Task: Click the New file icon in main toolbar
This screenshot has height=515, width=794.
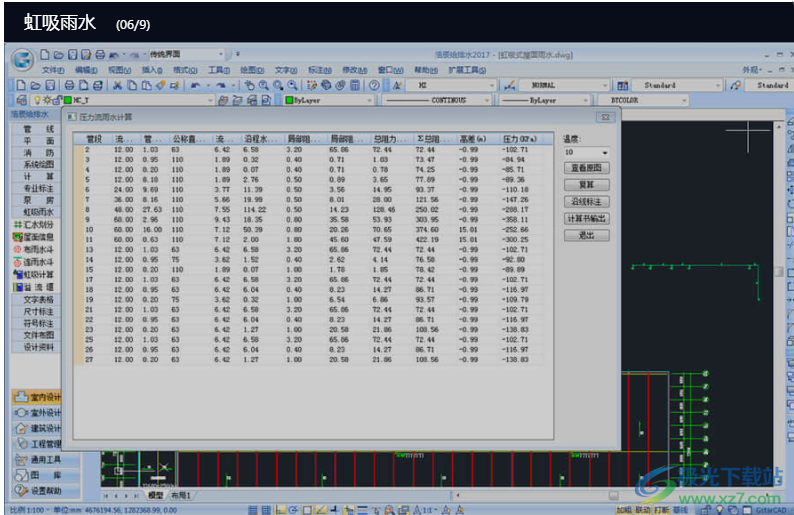Action: [21, 85]
